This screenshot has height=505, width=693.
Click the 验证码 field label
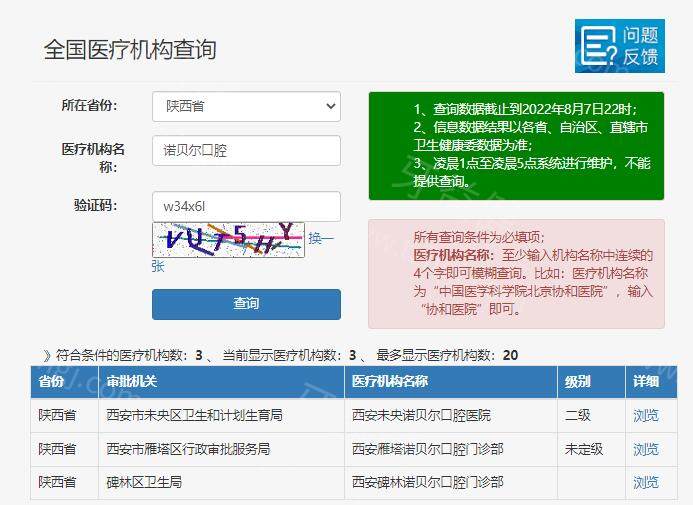(x=95, y=205)
